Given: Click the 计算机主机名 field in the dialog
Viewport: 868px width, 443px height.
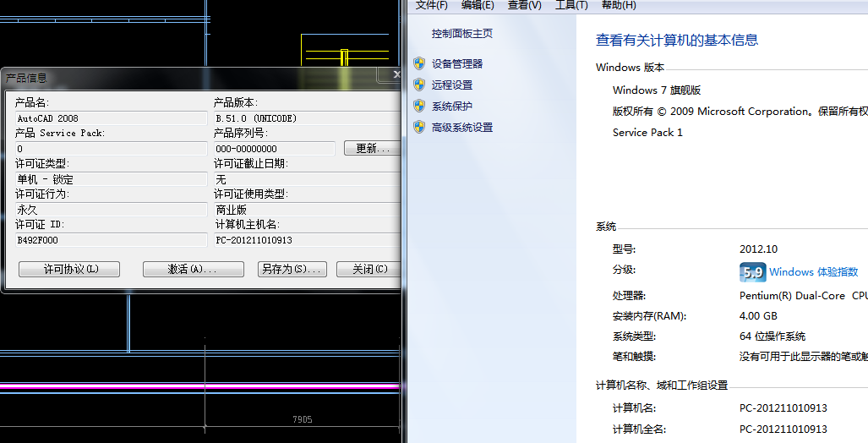Looking at the screenshot, I should tap(308, 240).
